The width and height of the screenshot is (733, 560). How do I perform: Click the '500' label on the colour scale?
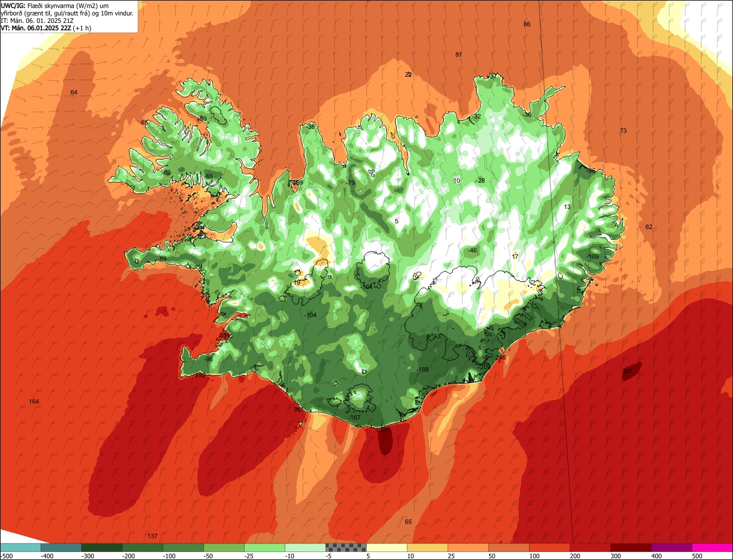[697, 555]
